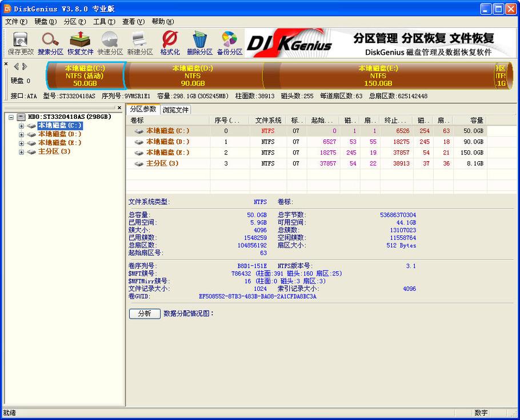Click the volume GUID value text
The height and width of the screenshot is (420, 520).
pyautogui.click(x=258, y=297)
